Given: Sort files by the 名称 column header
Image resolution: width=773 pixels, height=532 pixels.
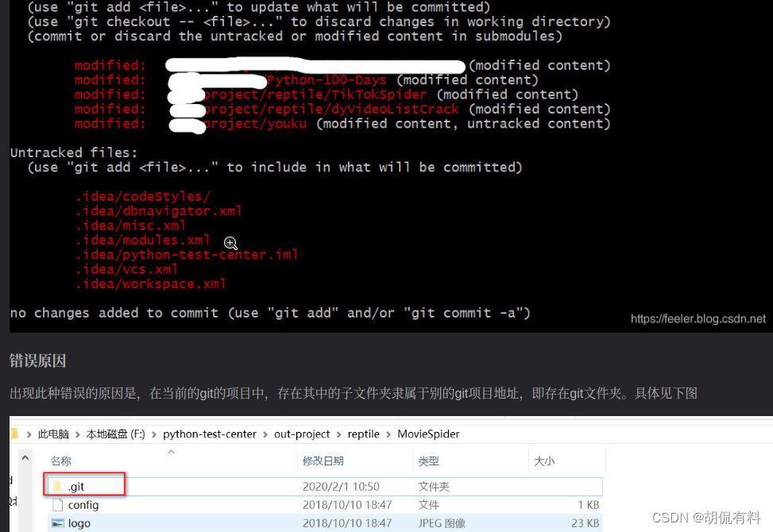Looking at the screenshot, I should 61,461.
